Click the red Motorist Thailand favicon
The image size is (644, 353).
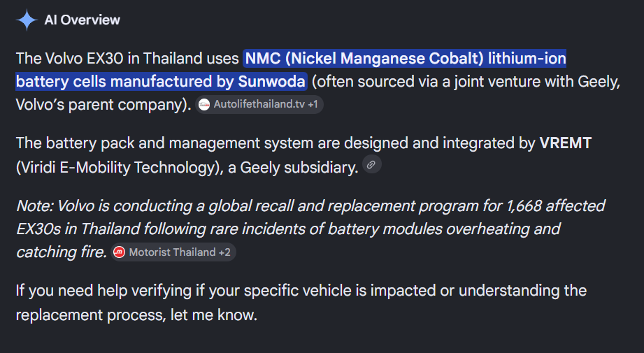click(x=119, y=252)
